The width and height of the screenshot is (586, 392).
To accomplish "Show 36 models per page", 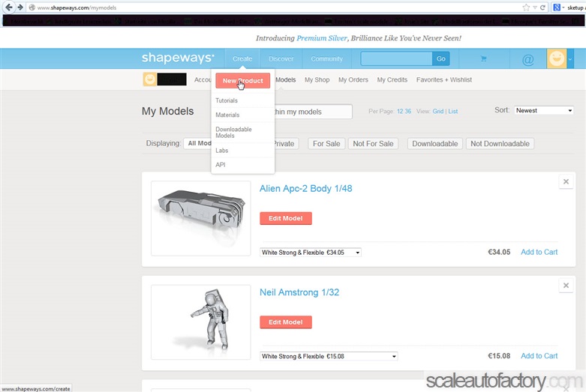I will pos(407,111).
